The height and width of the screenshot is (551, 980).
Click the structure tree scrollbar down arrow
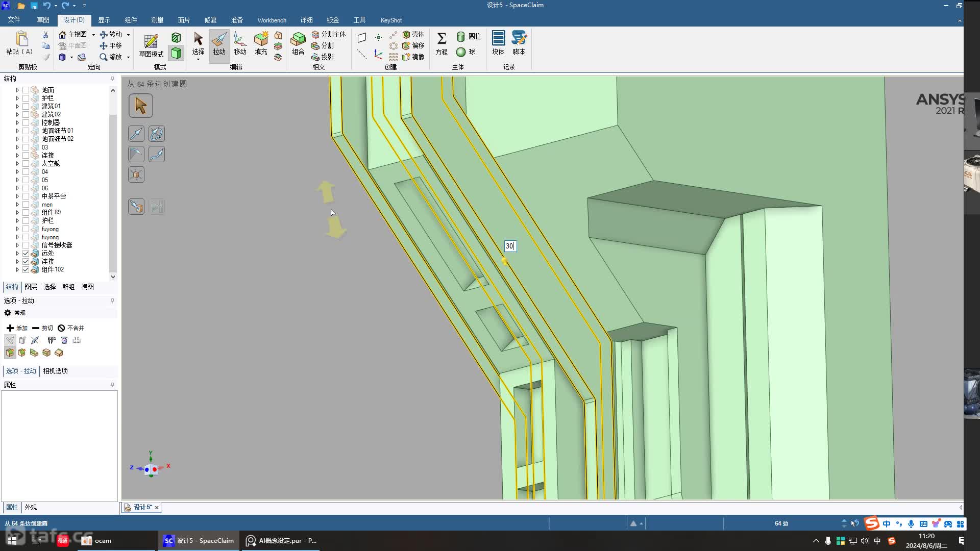(113, 277)
